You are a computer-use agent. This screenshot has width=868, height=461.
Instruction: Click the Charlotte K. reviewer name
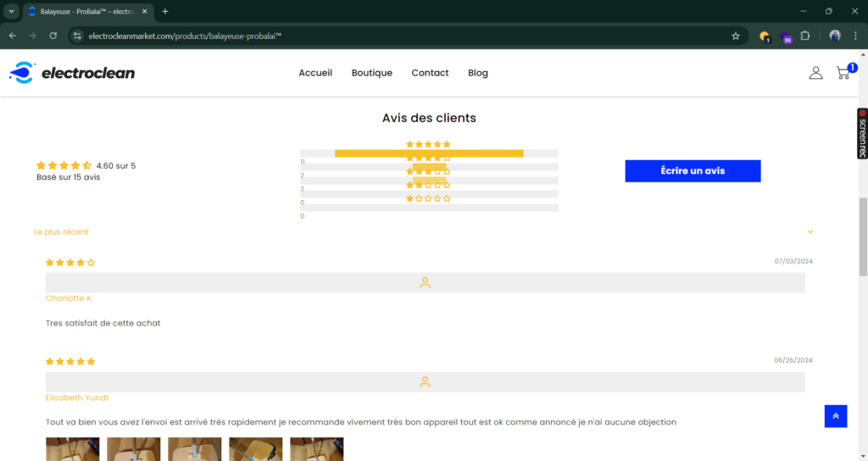[x=70, y=298]
